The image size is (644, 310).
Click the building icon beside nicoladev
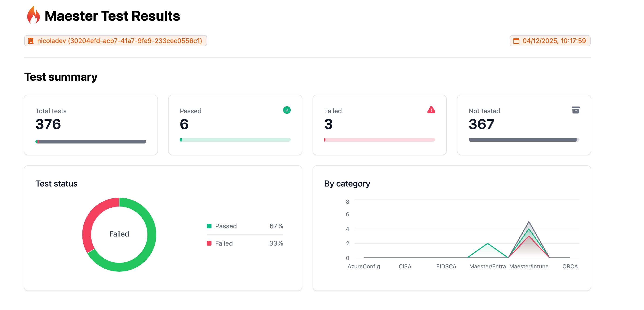(x=31, y=41)
